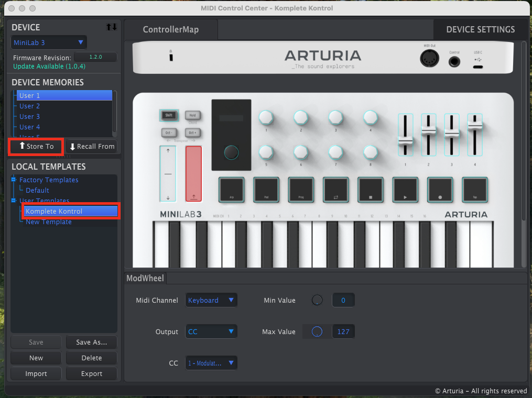
Task: Select the Loop pad
Action: [x=336, y=190]
